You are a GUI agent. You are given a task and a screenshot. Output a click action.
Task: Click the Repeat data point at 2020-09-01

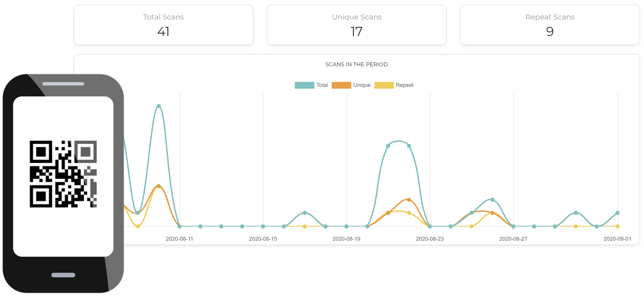[618, 226]
